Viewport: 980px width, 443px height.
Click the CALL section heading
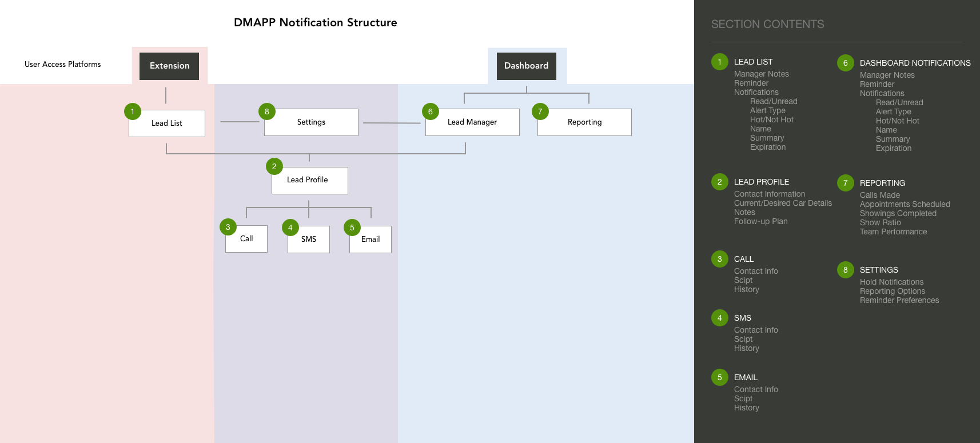click(x=744, y=259)
